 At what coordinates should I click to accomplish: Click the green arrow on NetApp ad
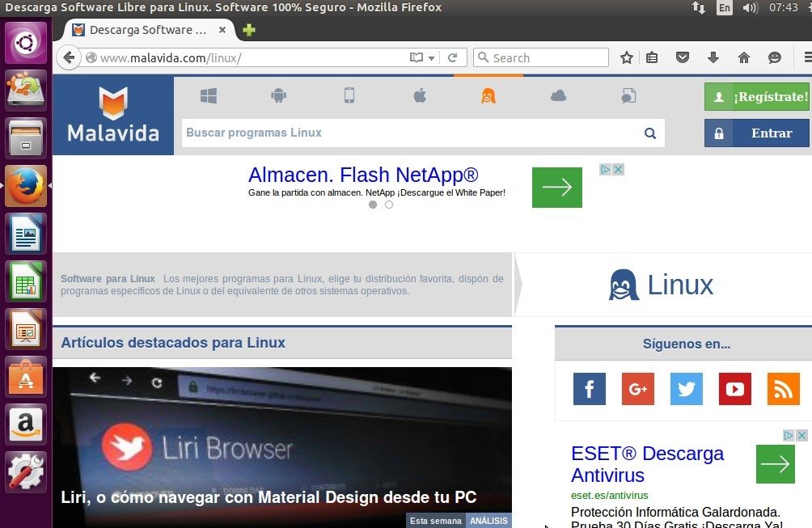click(557, 188)
